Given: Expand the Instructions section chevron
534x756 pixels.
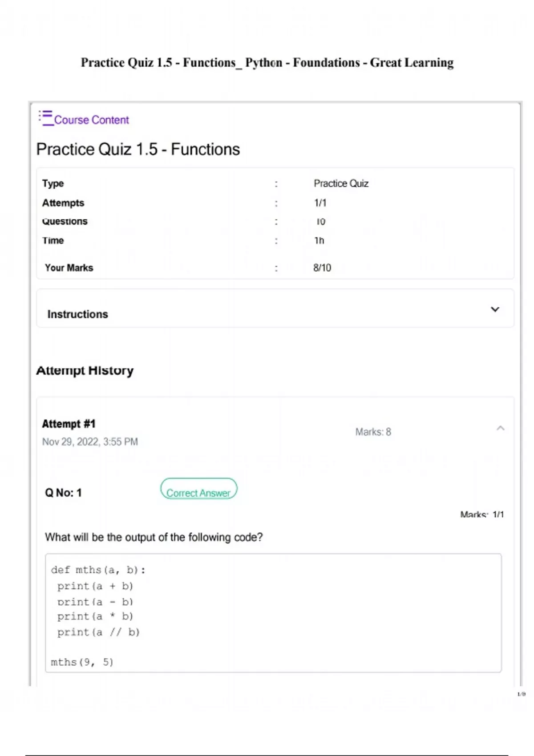Looking at the screenshot, I should (495, 309).
